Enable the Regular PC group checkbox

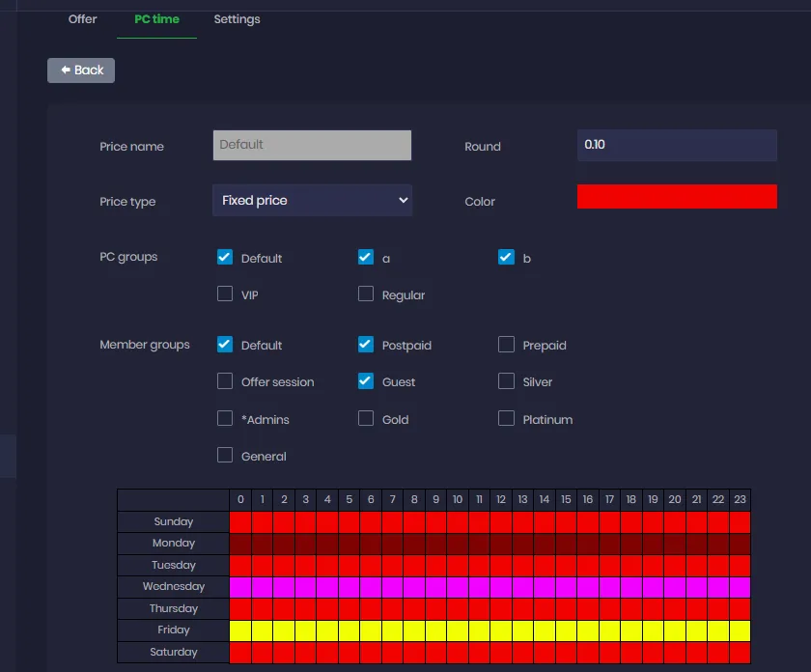pos(366,294)
